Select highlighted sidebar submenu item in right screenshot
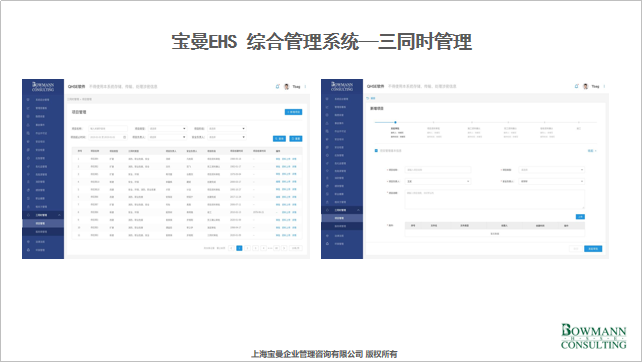Viewport: 643px width, 363px height. tap(342, 218)
